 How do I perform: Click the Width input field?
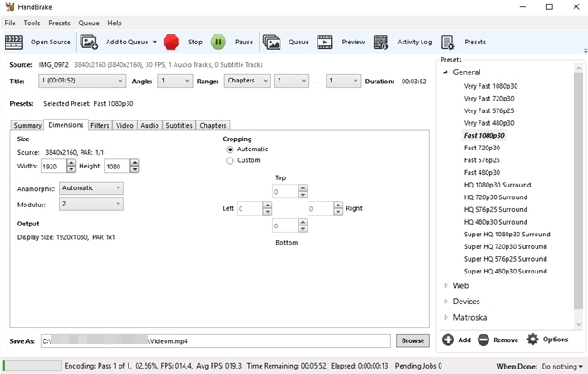point(53,166)
